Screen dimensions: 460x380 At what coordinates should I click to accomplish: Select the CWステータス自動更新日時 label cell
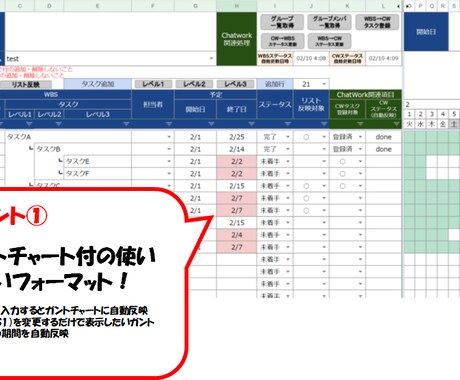(347, 58)
